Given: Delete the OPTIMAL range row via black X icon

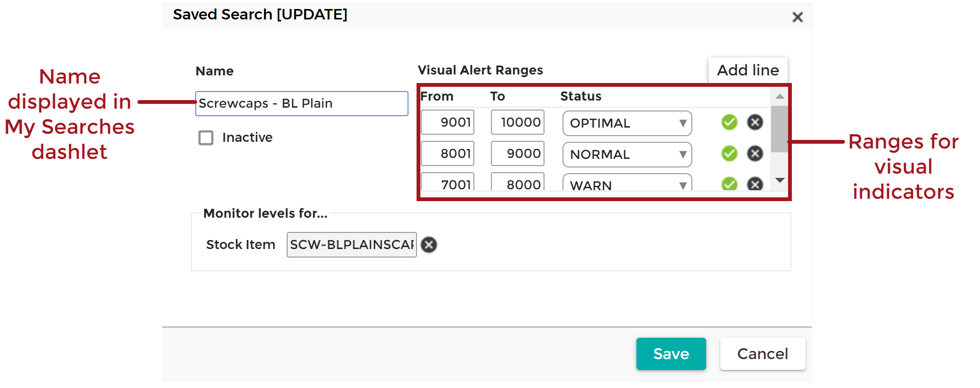Looking at the screenshot, I should point(755,122).
